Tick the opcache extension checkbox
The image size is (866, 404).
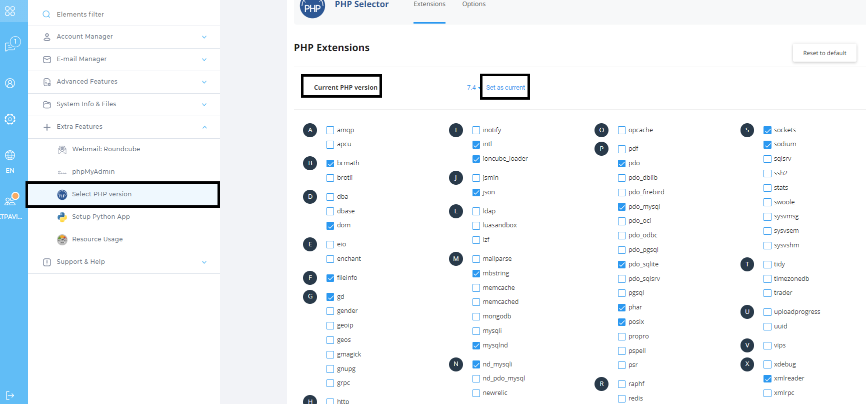(x=622, y=130)
